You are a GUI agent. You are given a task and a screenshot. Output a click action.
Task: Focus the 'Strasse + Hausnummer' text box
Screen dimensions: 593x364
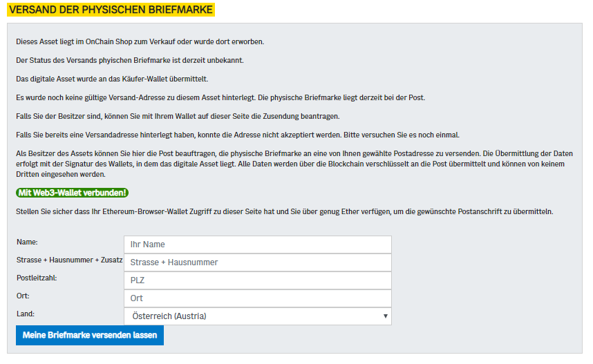(258, 262)
